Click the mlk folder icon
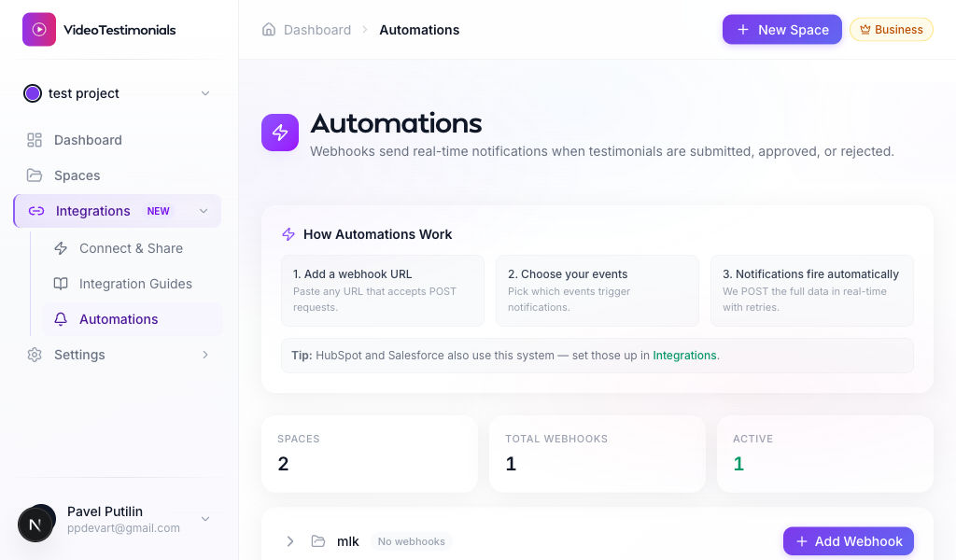This screenshot has width=956, height=560. coord(318,541)
